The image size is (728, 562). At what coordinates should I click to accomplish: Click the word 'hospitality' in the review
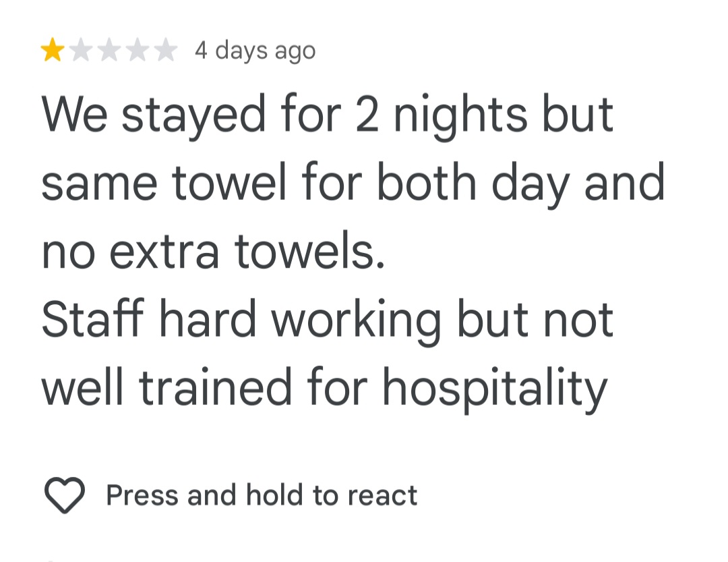coord(495,389)
